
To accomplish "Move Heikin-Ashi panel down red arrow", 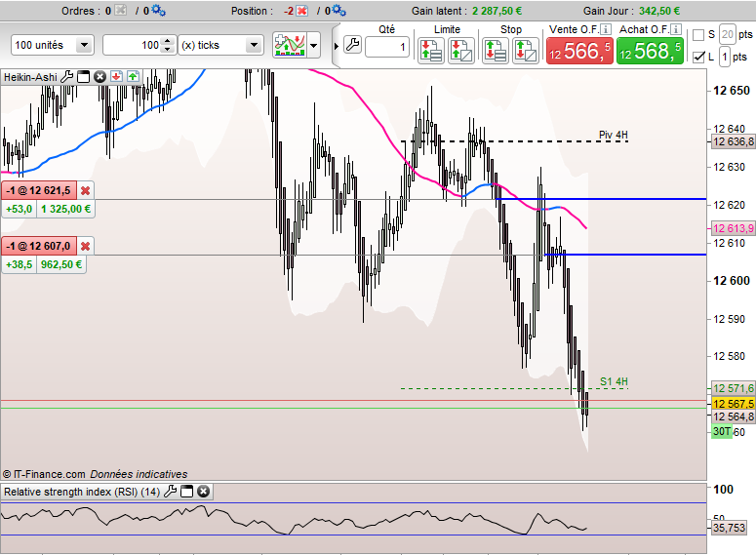I will pos(116,76).
